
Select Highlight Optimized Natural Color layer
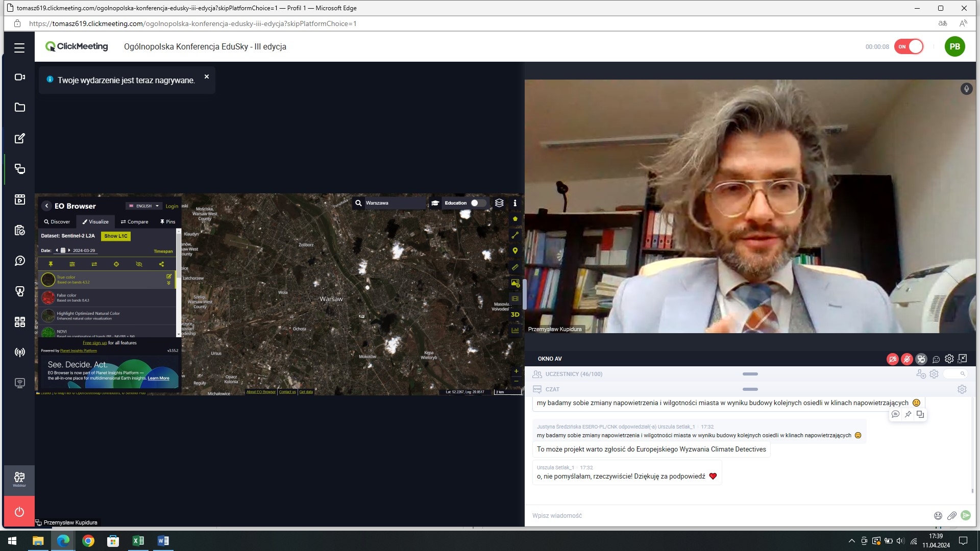pyautogui.click(x=107, y=316)
